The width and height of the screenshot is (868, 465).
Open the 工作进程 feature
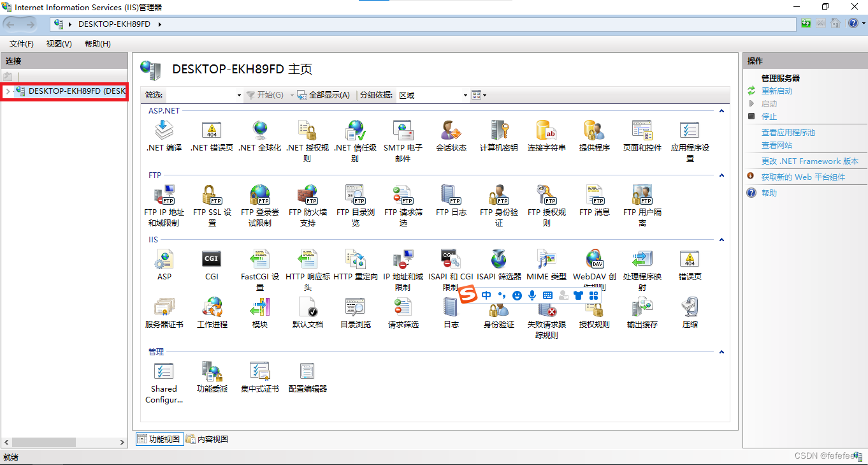[x=212, y=313]
